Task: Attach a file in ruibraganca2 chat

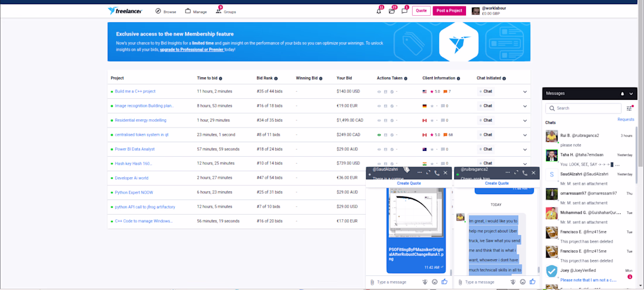Action: point(460,282)
